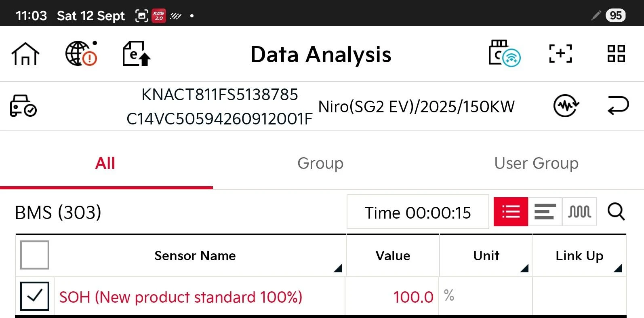Tap the Data Analysis title

point(321,55)
